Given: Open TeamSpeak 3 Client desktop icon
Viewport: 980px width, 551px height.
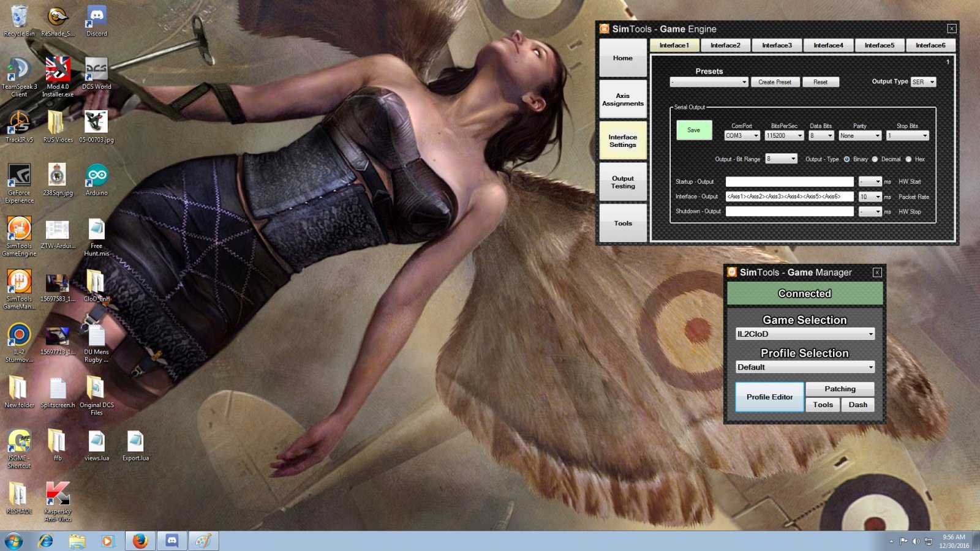Looking at the screenshot, I should [x=19, y=77].
